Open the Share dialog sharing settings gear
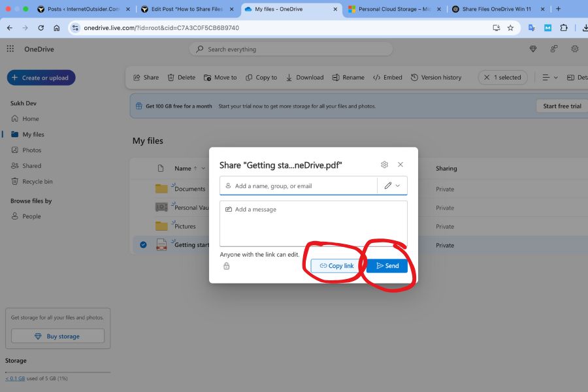 [x=384, y=165]
